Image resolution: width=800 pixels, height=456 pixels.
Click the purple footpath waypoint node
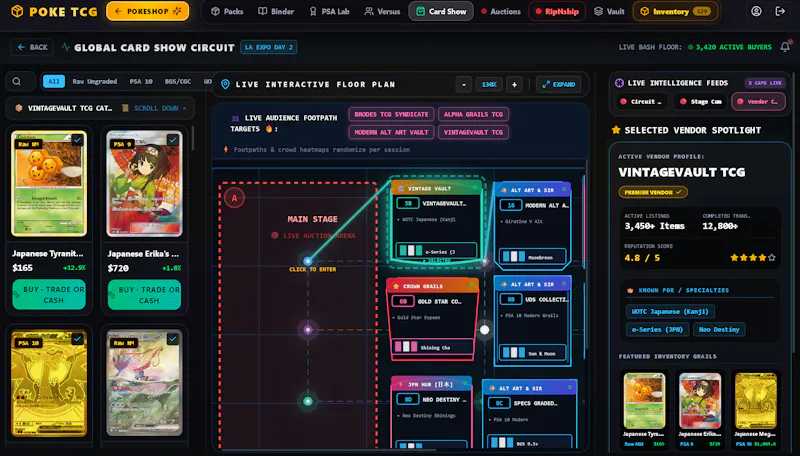point(308,330)
